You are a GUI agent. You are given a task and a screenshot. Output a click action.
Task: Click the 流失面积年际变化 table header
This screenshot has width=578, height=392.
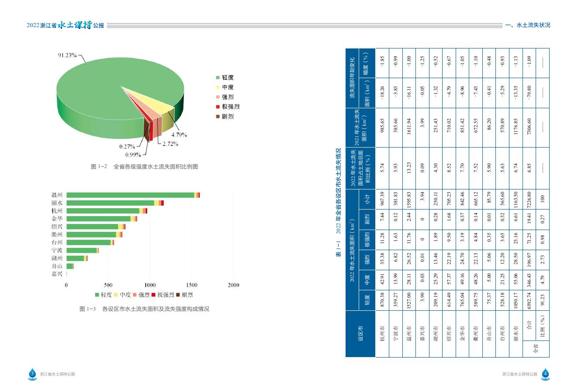click(x=353, y=78)
